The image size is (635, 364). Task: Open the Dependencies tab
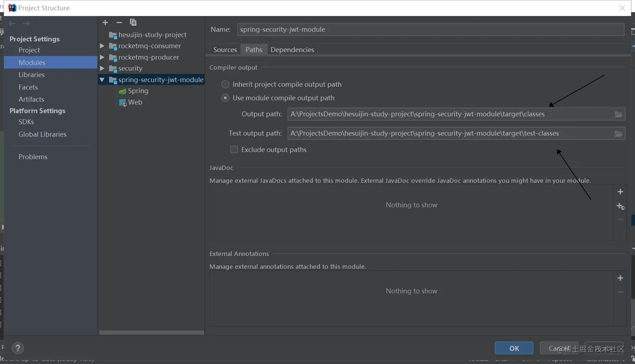coord(292,50)
